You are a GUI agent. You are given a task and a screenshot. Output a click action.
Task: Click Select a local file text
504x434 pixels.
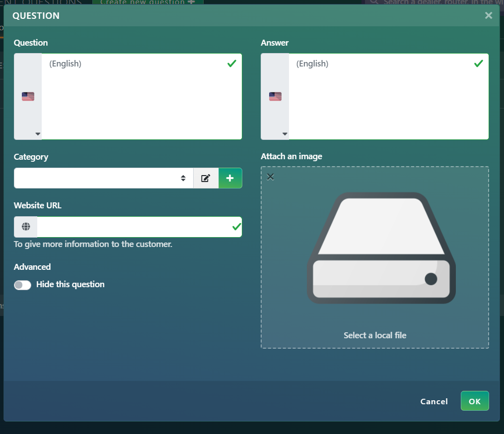coord(375,335)
